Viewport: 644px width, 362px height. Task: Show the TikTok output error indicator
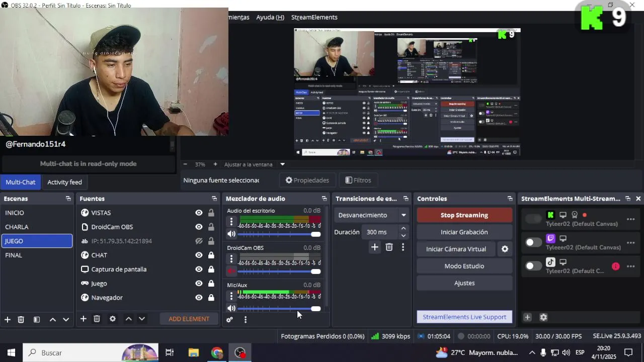616,266
